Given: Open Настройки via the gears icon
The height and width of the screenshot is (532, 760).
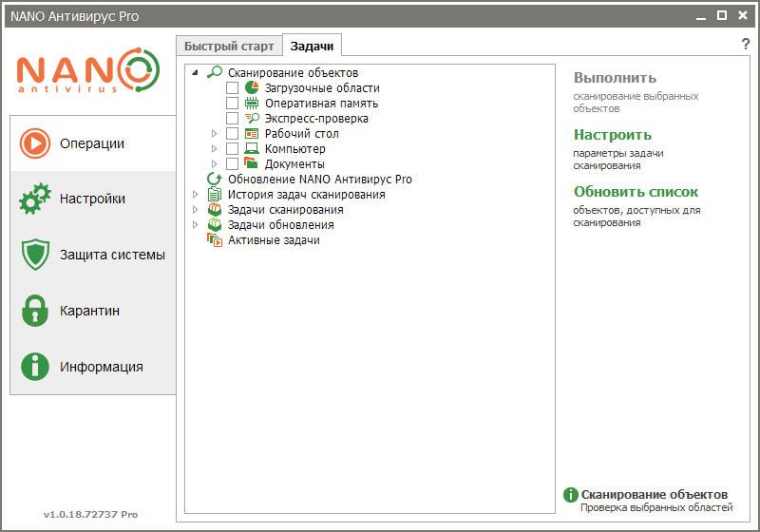Looking at the screenshot, I should 35,199.
